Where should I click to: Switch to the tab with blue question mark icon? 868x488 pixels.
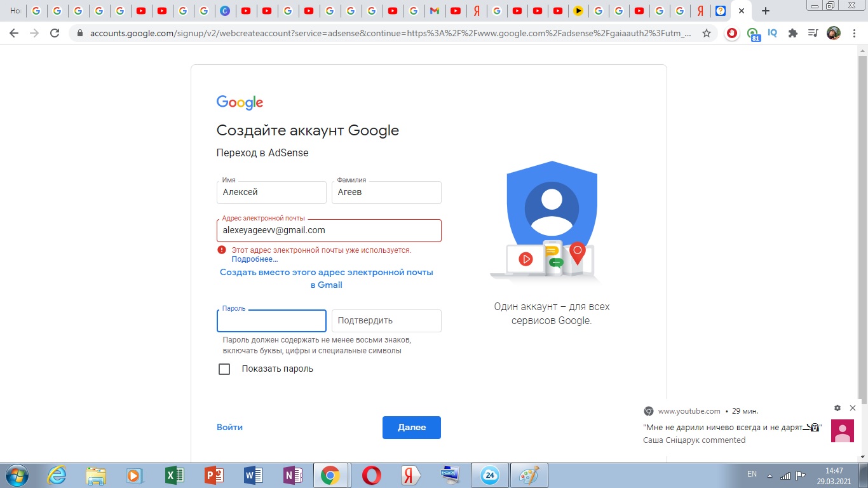tap(720, 11)
